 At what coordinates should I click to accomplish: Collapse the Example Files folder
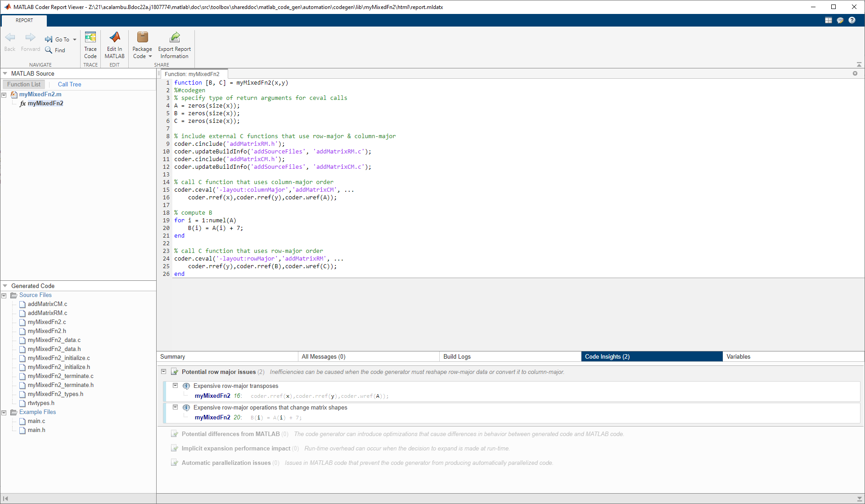(4, 412)
